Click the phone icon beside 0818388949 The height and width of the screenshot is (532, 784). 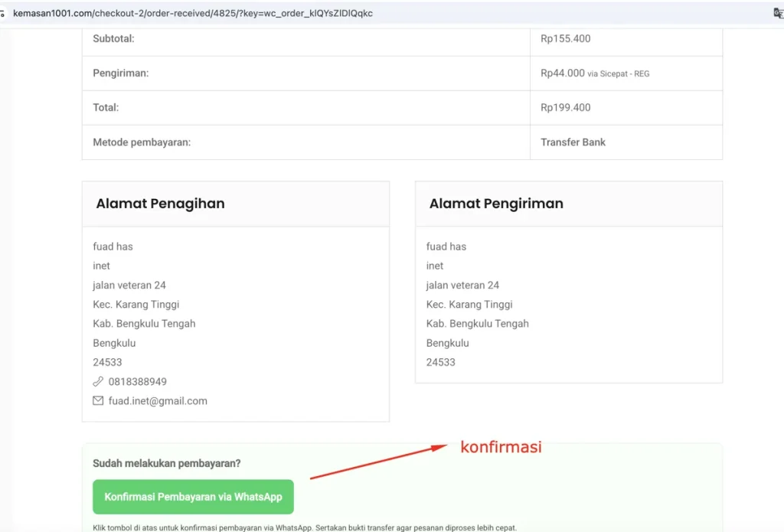click(x=98, y=381)
